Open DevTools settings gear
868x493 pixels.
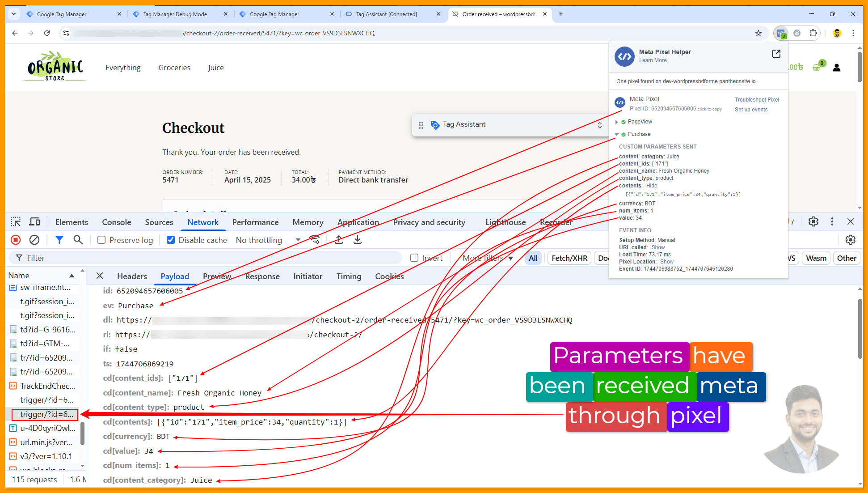(x=813, y=222)
